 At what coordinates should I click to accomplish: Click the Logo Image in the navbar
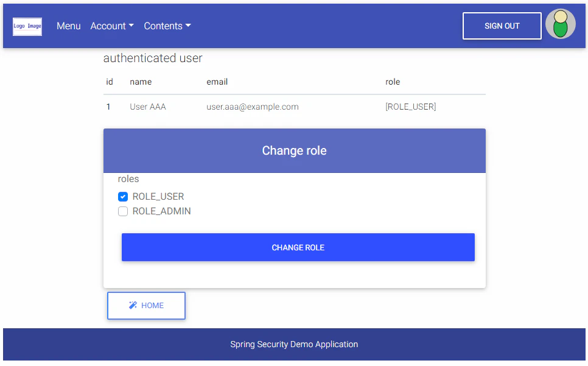pyautogui.click(x=27, y=26)
